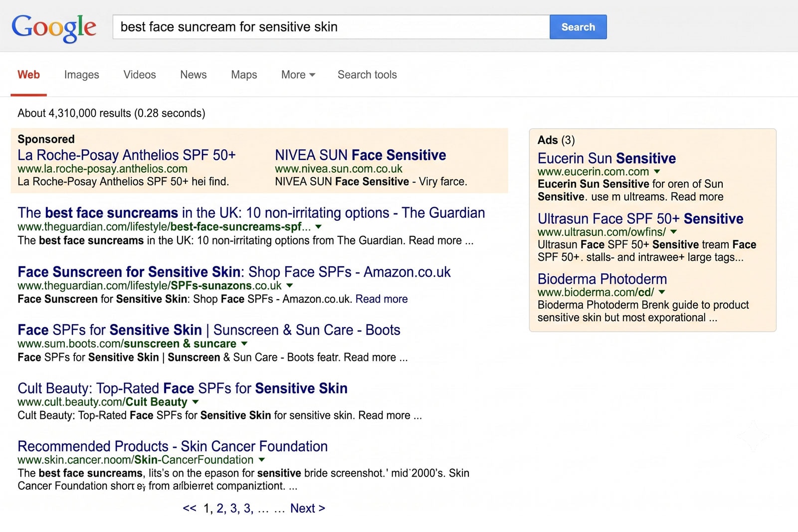Click the 'Ads (3)' heading

click(x=556, y=140)
